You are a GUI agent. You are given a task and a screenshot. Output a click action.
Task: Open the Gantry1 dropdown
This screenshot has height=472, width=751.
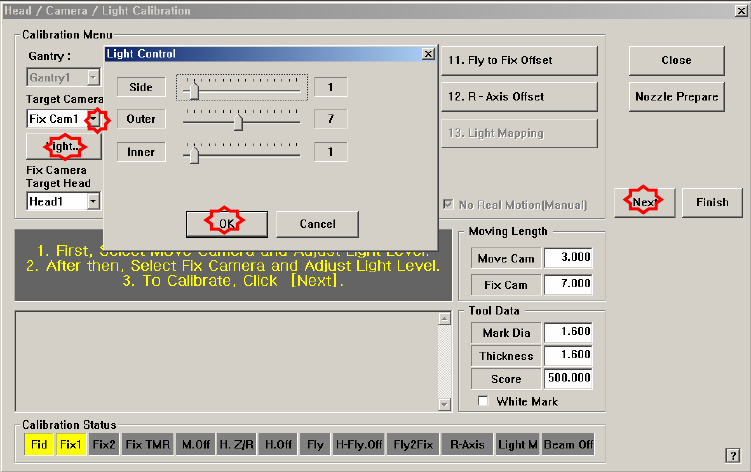pyautogui.click(x=93, y=77)
